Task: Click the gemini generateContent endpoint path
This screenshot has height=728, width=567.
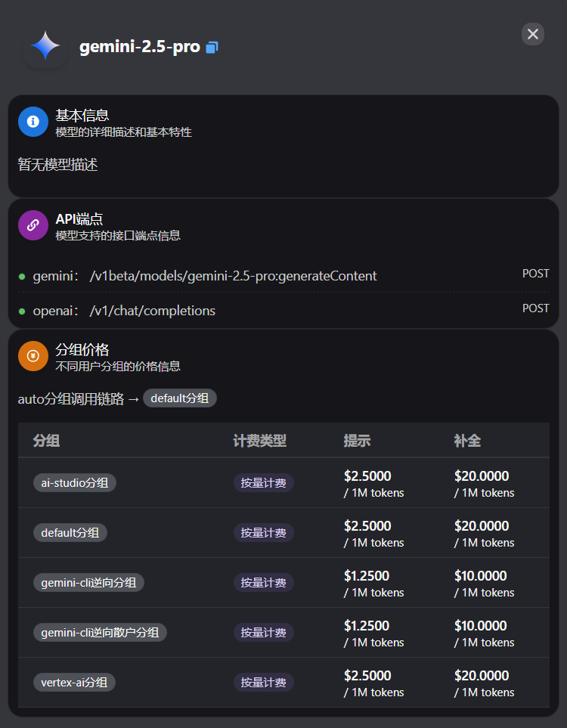Action: pos(233,276)
